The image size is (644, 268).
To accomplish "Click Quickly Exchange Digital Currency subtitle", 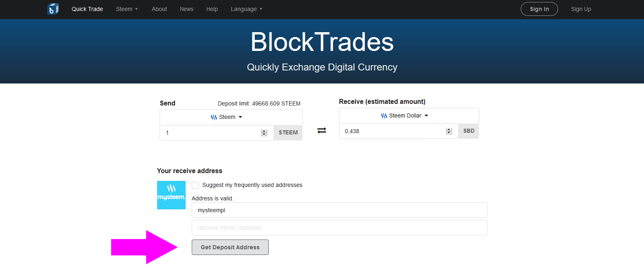I will [x=322, y=67].
